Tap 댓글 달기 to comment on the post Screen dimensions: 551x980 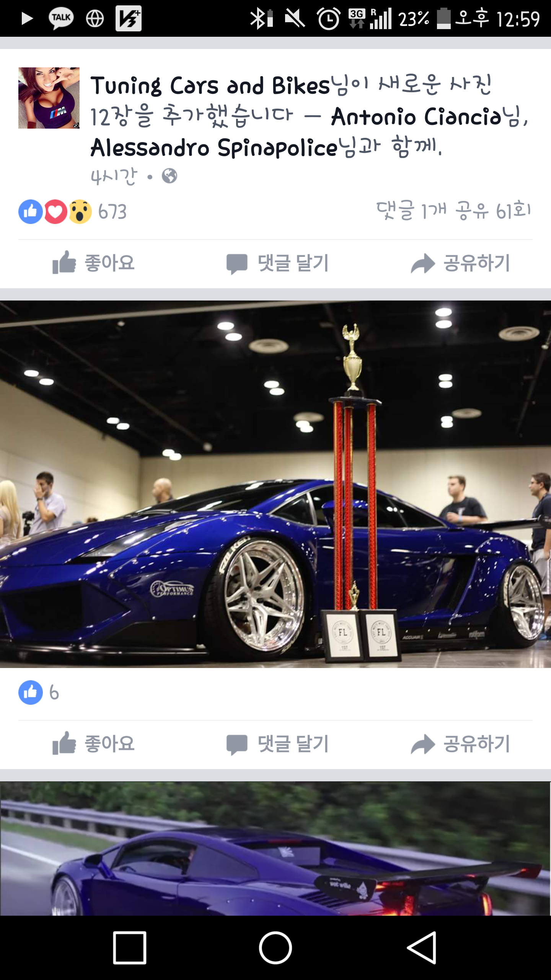point(277,263)
